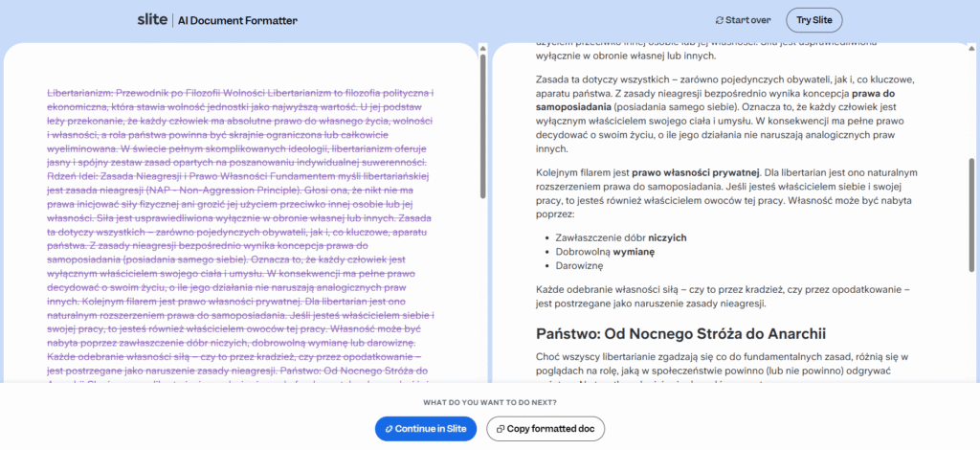Click right panel scroll up arrow
The height and width of the screenshot is (450, 980).
(x=970, y=49)
